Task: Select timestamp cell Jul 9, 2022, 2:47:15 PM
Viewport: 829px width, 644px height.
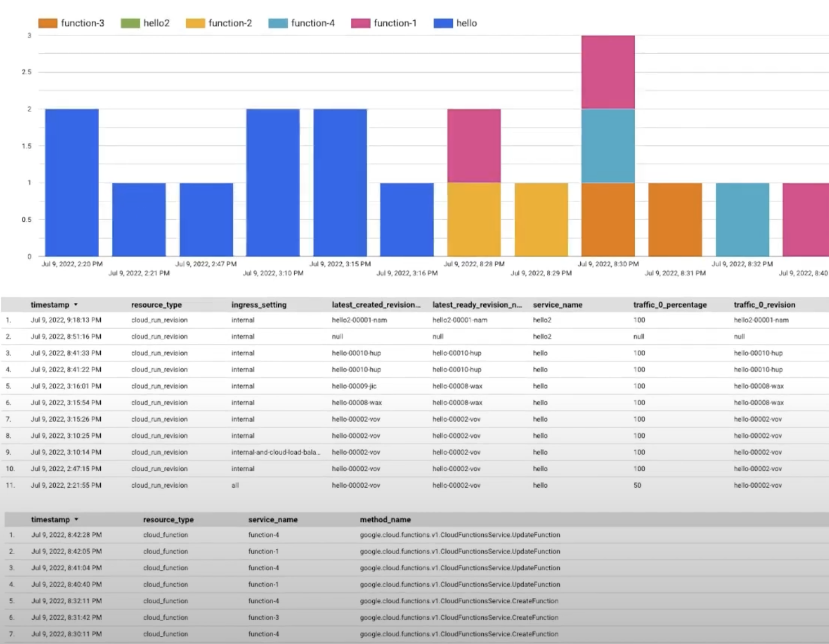Action: (66, 469)
